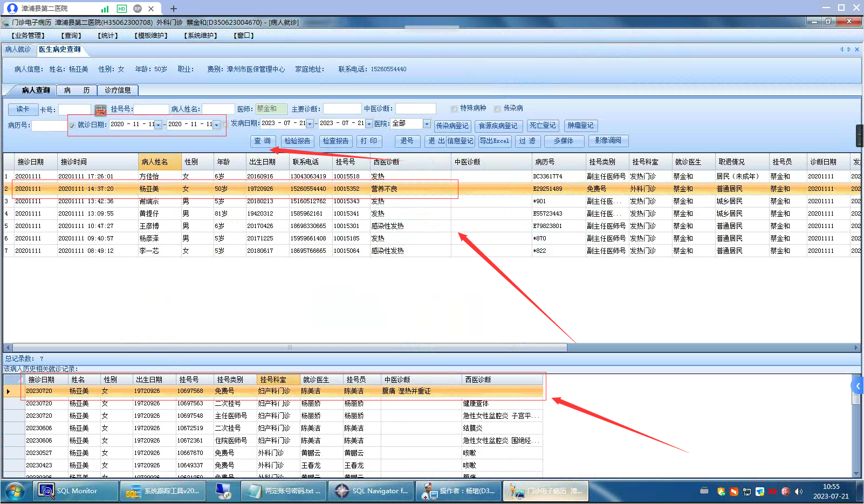The image size is (864, 504).
Task: Click the HD quality icon in session tab
Action: 122,9
